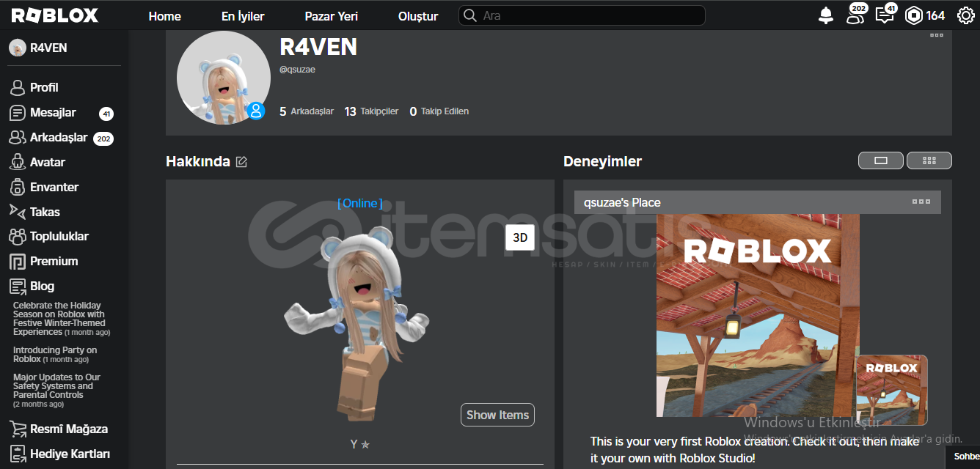Open the three-dot menu on the profile header
Viewport: 980px width, 469px height.
tap(937, 35)
